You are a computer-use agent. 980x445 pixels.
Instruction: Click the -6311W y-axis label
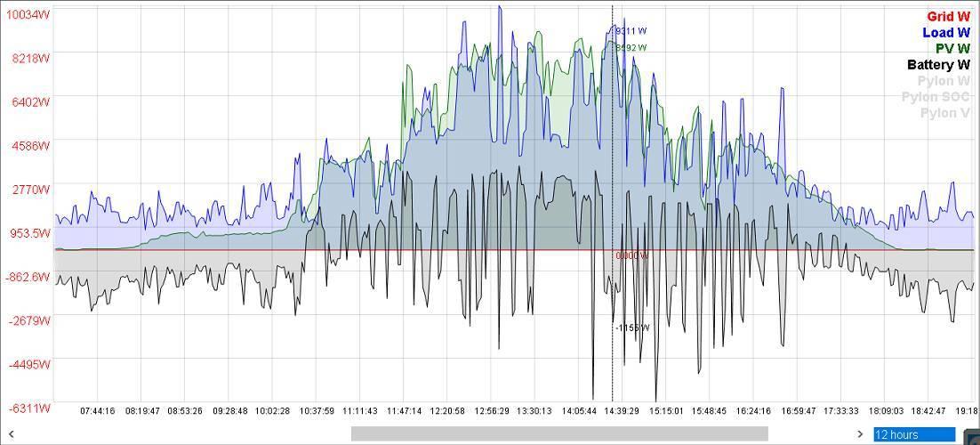point(29,408)
